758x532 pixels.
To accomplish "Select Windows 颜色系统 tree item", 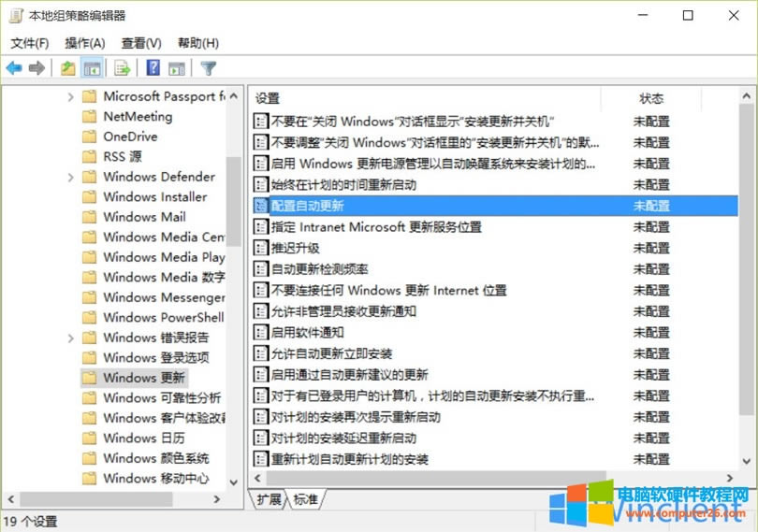I will tap(156, 458).
